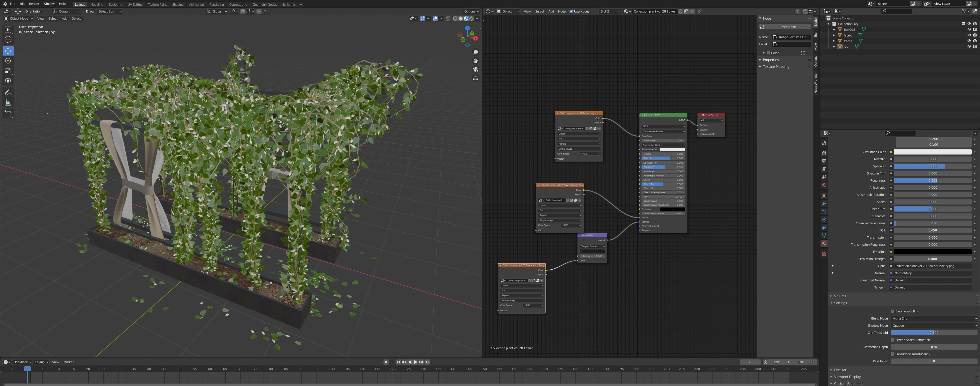The image size is (980, 386).
Task: Pick the Annotate pencil tool
Action: point(8,92)
